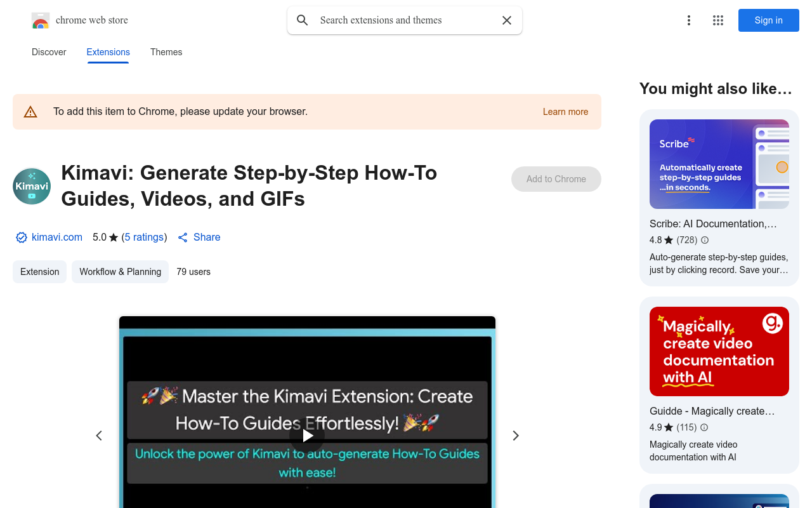
Task: Click the Kimavi extension title heading
Action: coord(249,185)
